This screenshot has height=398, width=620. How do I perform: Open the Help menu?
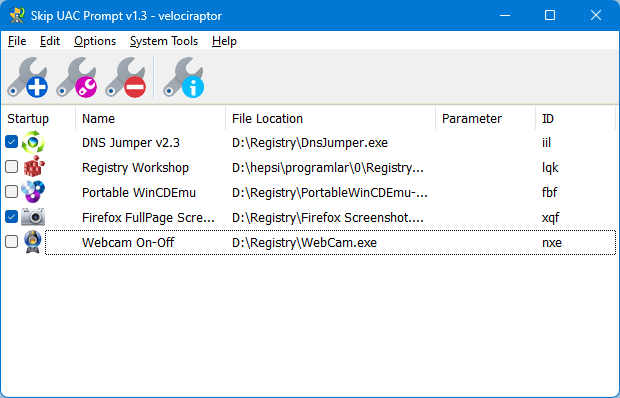click(224, 41)
